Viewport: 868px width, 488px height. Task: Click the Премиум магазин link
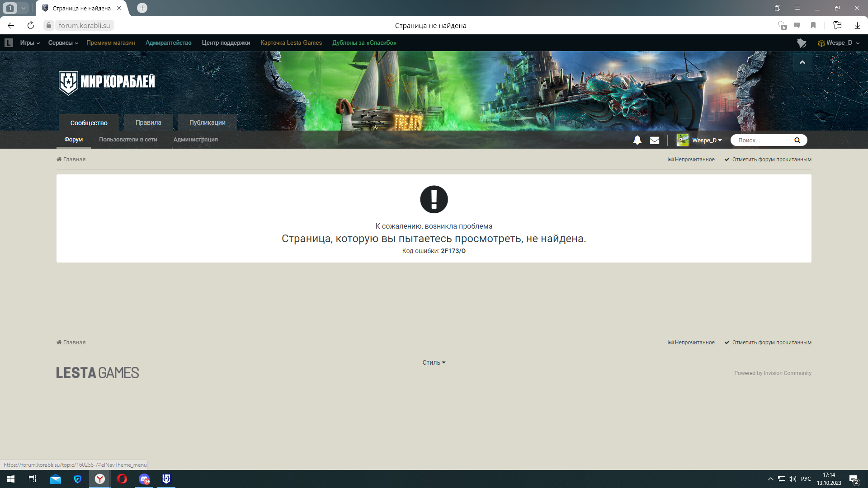point(110,42)
